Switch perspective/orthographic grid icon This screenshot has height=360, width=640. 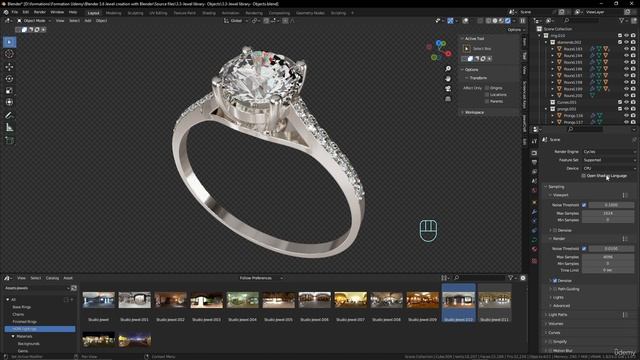coord(448,99)
